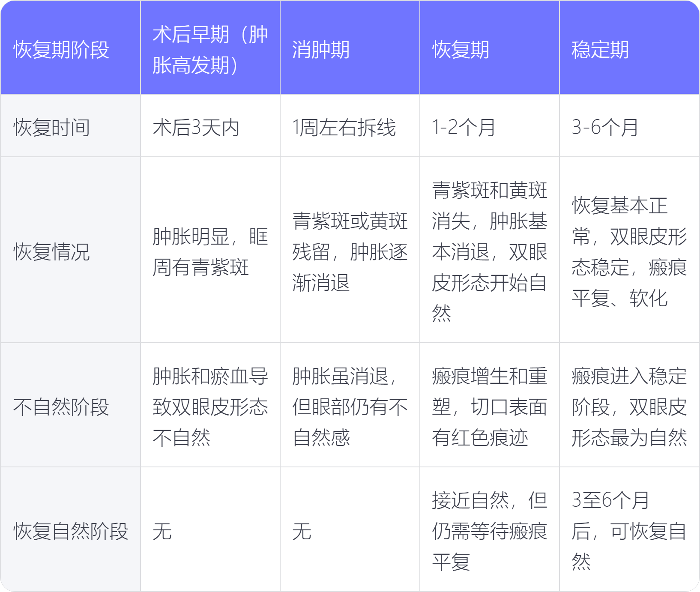Image resolution: width=700 pixels, height=592 pixels.
Task: Select the '1-2个月' cell
Action: coord(464,128)
